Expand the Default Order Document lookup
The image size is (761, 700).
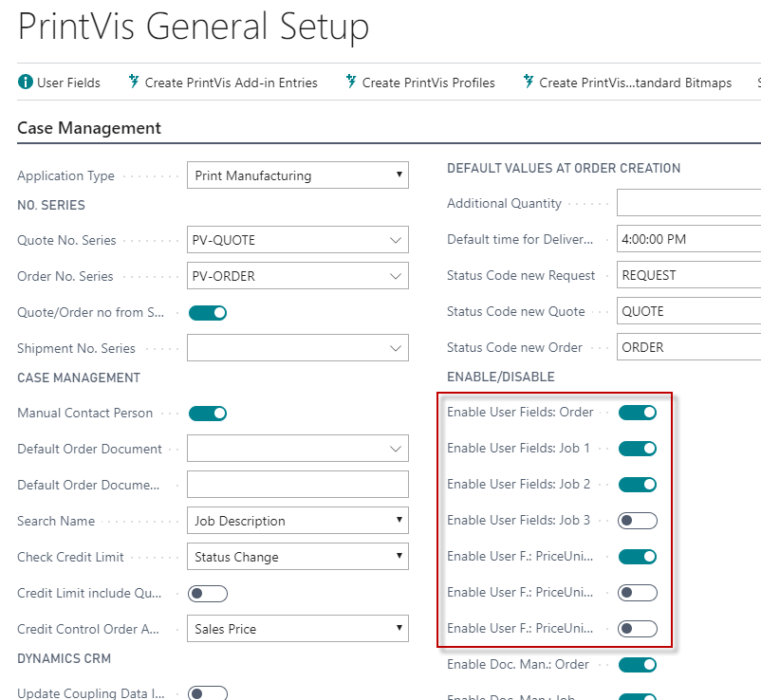pyautogui.click(x=396, y=449)
